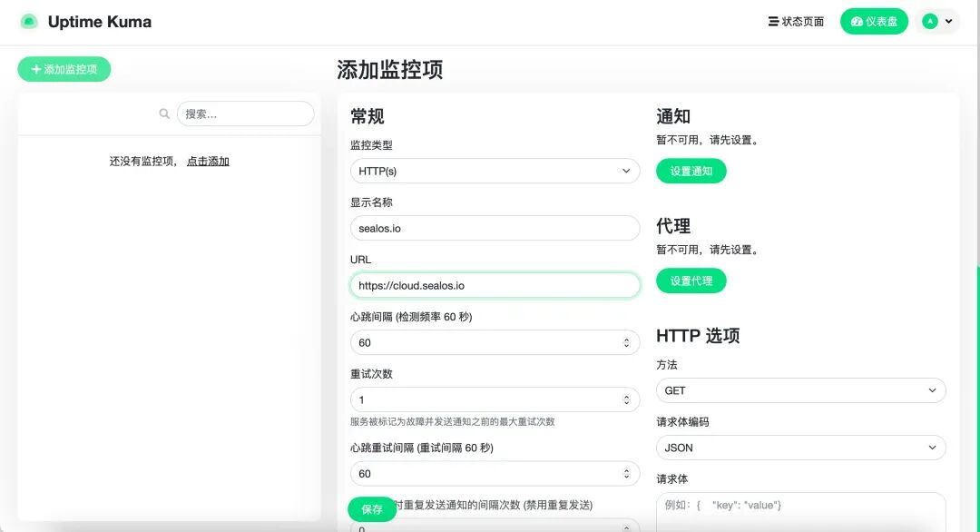Click the 心跳间隔 stepper arrows
This screenshot has width=980, height=532.
click(x=626, y=342)
